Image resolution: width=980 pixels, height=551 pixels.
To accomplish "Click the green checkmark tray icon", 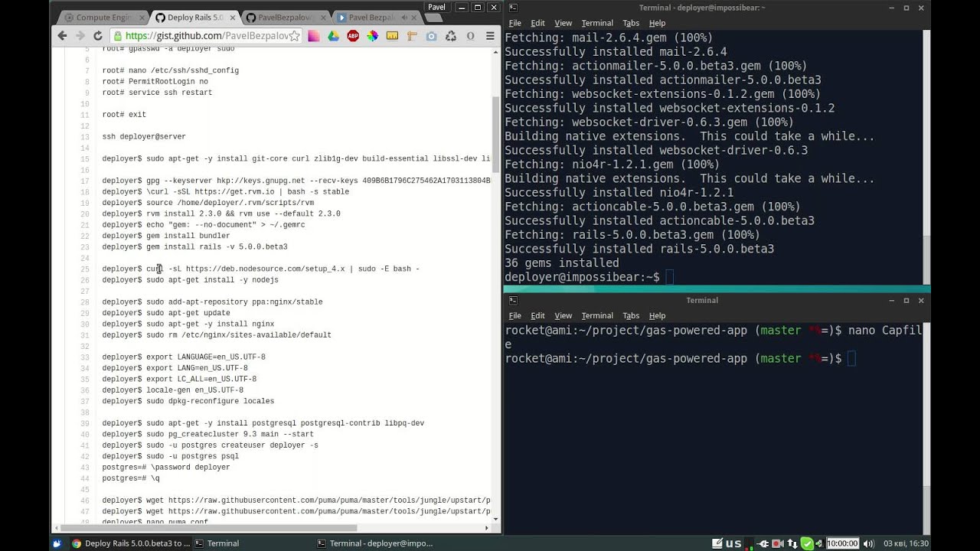I will 807,543.
